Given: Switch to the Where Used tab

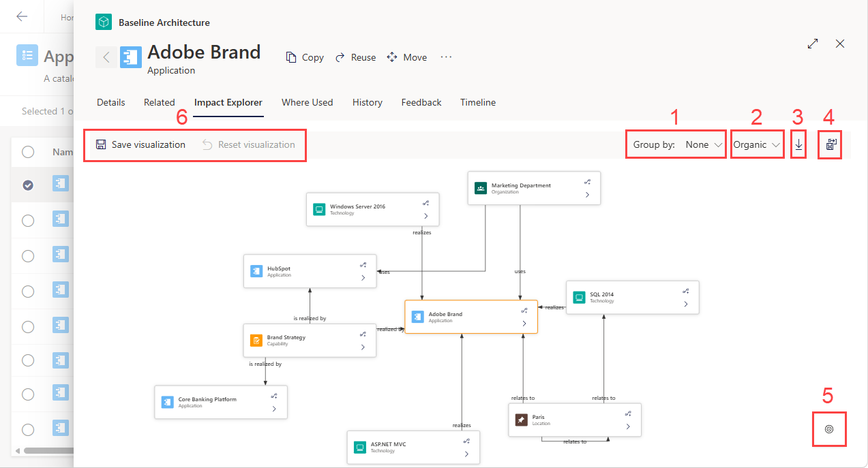Looking at the screenshot, I should (308, 102).
